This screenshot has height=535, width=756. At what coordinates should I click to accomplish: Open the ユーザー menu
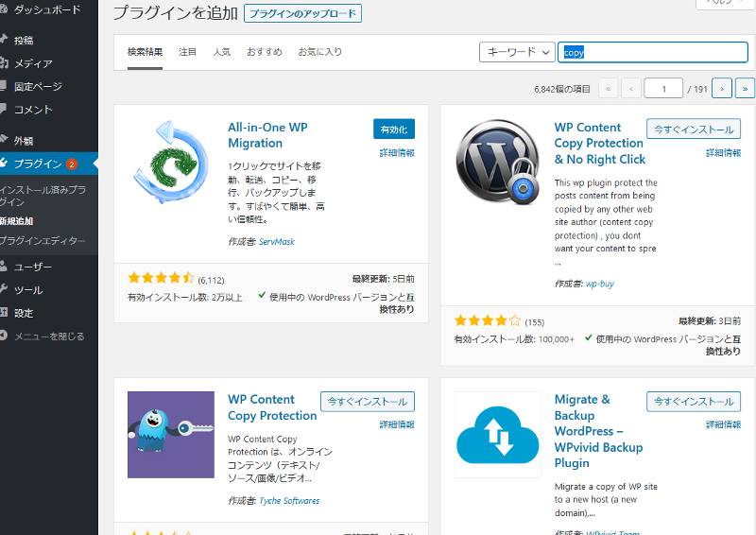pos(33,267)
